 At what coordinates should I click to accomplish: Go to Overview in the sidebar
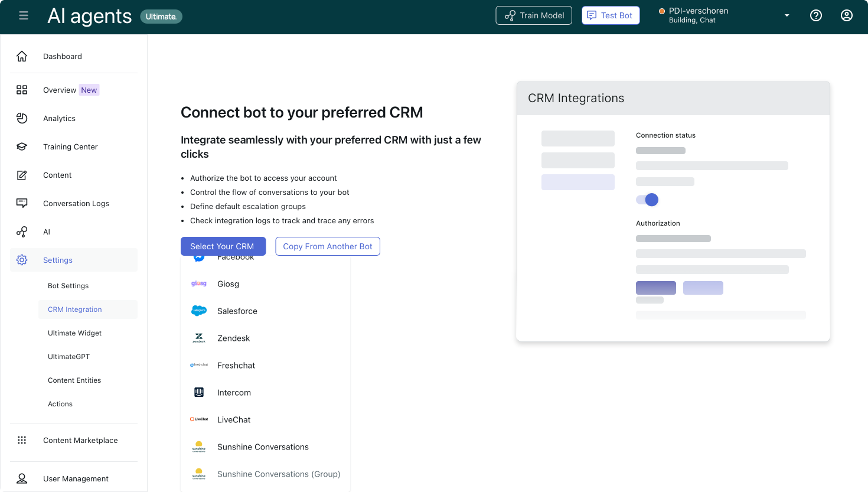coord(74,90)
